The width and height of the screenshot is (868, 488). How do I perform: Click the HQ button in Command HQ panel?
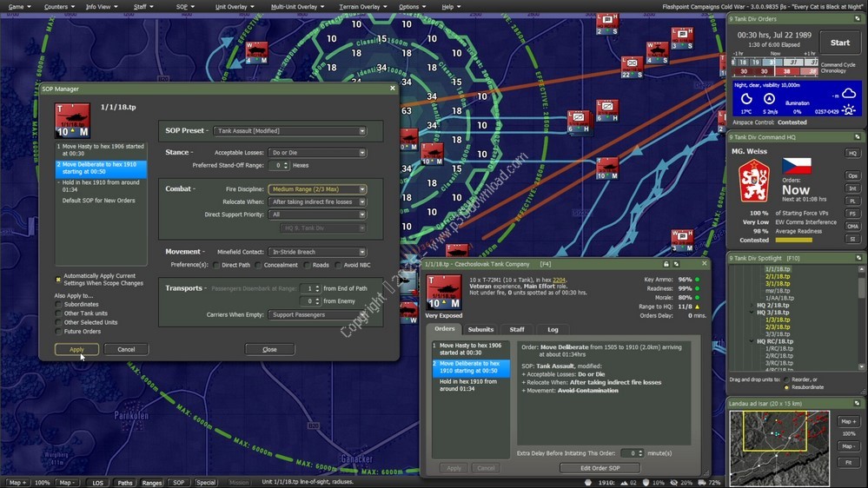pyautogui.click(x=852, y=153)
